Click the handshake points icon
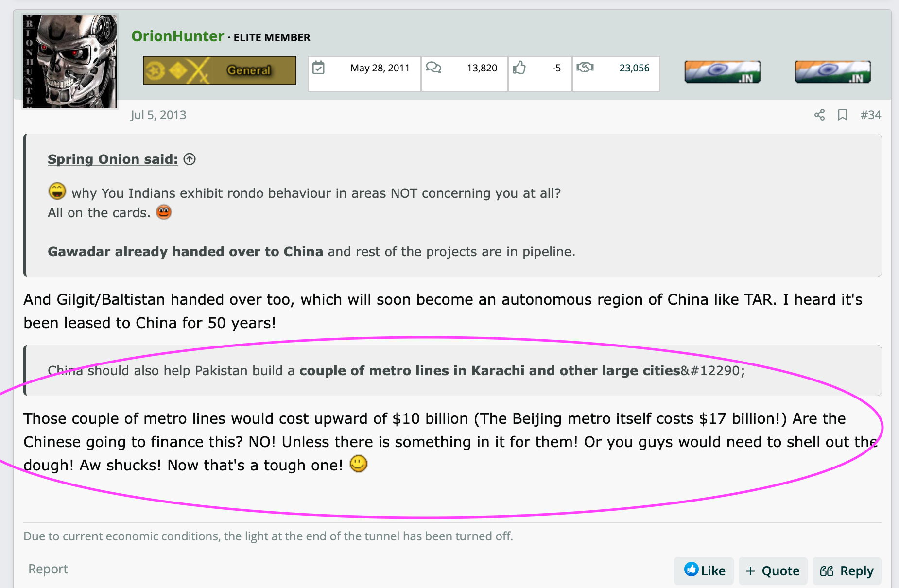Viewport: 899px width, 588px height. [x=585, y=68]
